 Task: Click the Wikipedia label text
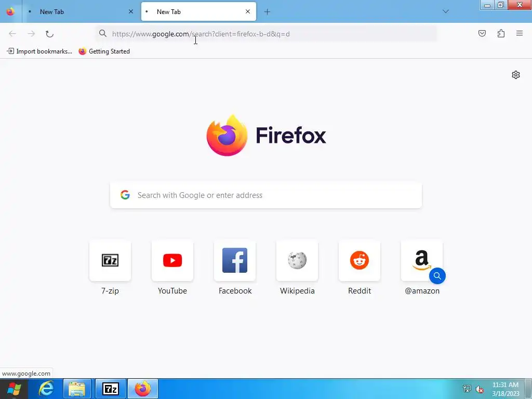tap(297, 291)
